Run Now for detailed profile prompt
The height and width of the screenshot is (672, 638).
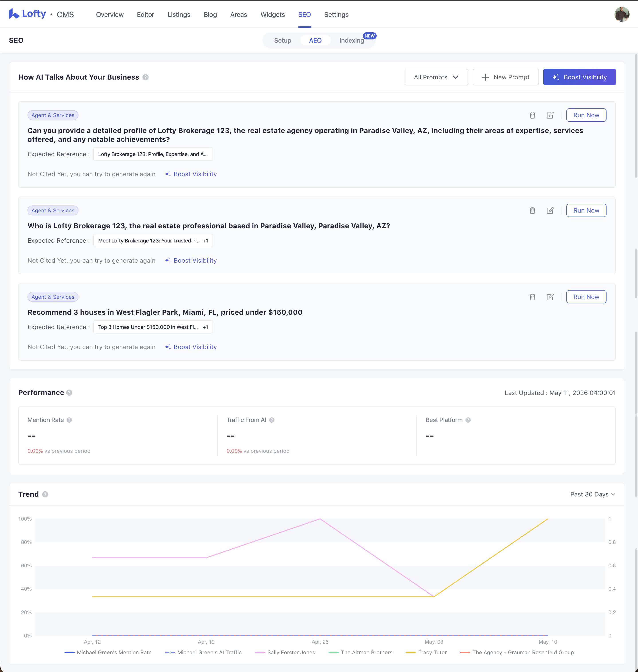coord(586,115)
